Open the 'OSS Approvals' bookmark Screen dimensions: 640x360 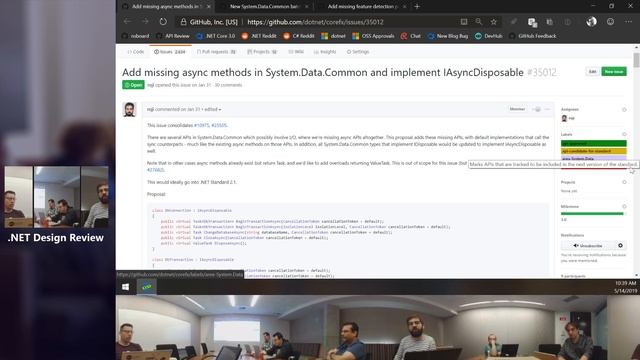tap(373, 36)
